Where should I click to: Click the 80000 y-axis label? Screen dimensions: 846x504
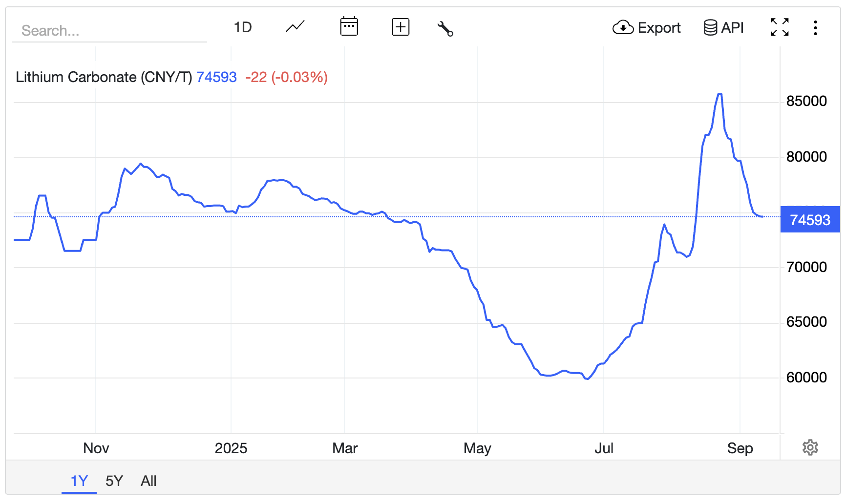click(806, 157)
